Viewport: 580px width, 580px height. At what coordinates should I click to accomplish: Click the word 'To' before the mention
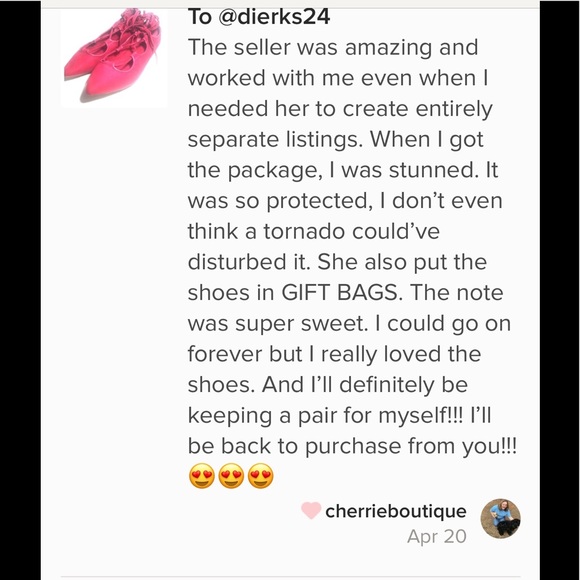[x=200, y=17]
